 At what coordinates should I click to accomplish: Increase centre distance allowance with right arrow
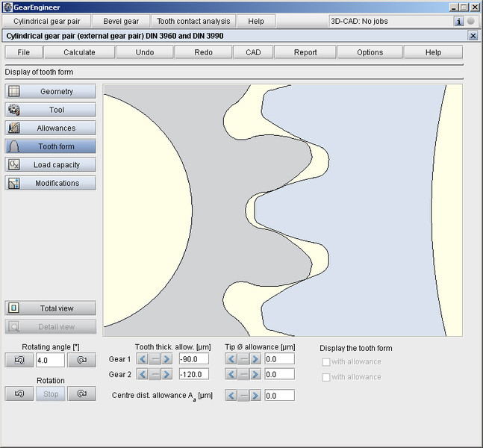tap(255, 396)
